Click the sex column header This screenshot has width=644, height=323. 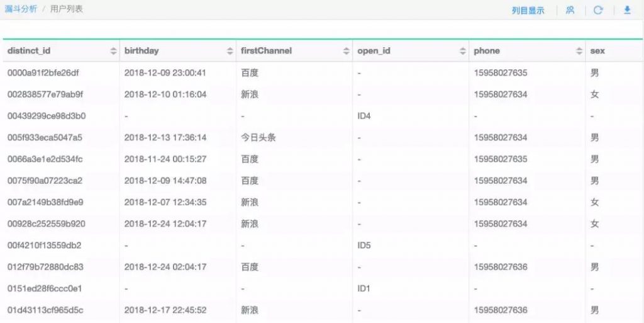point(597,51)
